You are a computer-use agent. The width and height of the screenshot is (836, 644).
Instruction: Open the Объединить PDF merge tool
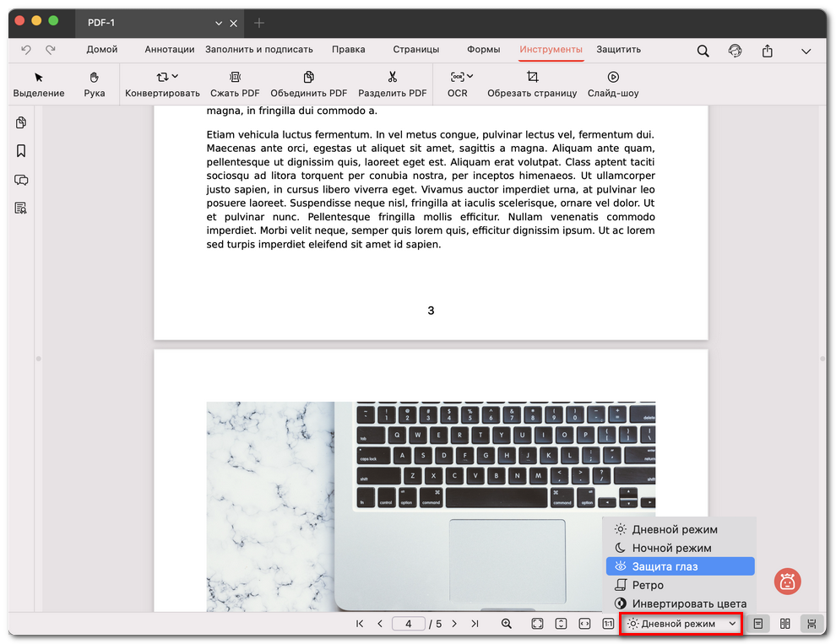[x=308, y=84]
